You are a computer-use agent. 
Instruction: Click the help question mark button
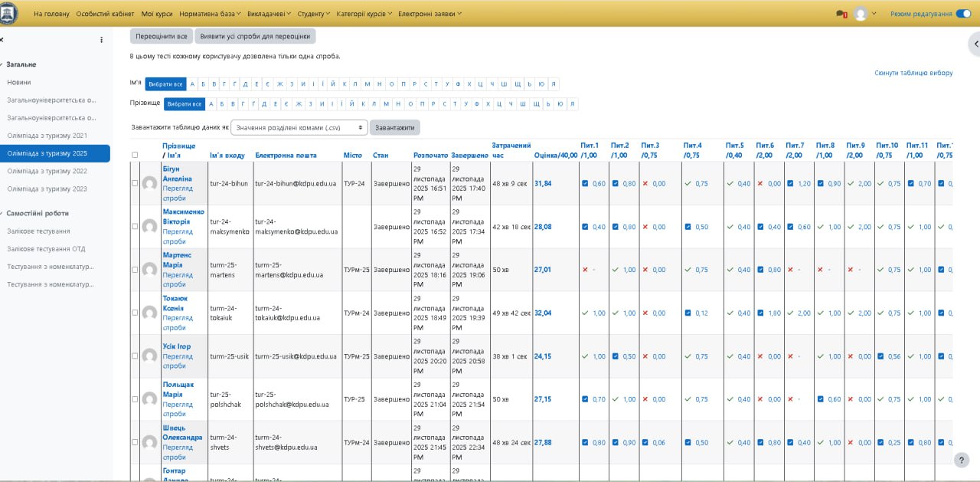962,460
